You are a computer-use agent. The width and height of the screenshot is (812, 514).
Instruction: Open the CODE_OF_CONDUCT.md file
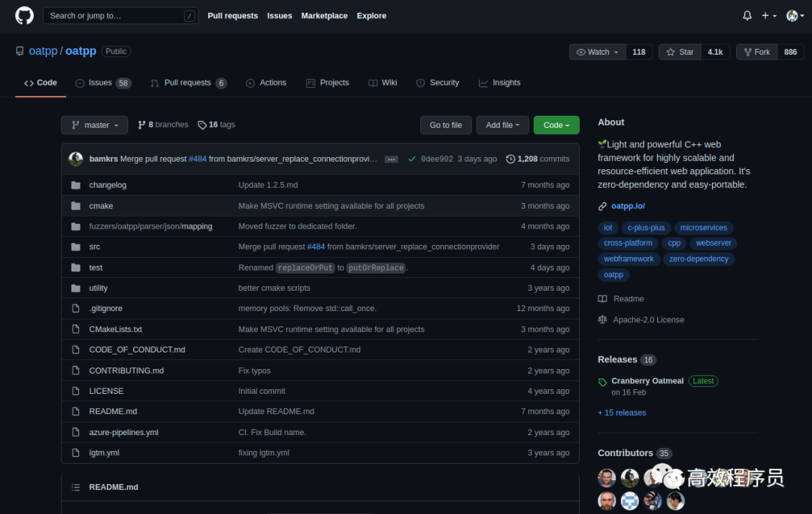pos(138,349)
